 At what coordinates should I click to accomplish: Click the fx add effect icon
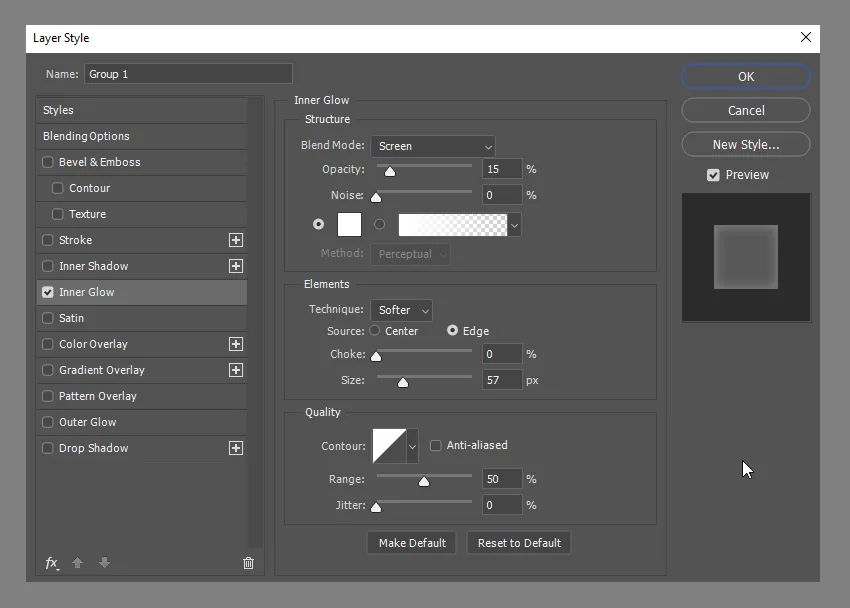[x=52, y=563]
